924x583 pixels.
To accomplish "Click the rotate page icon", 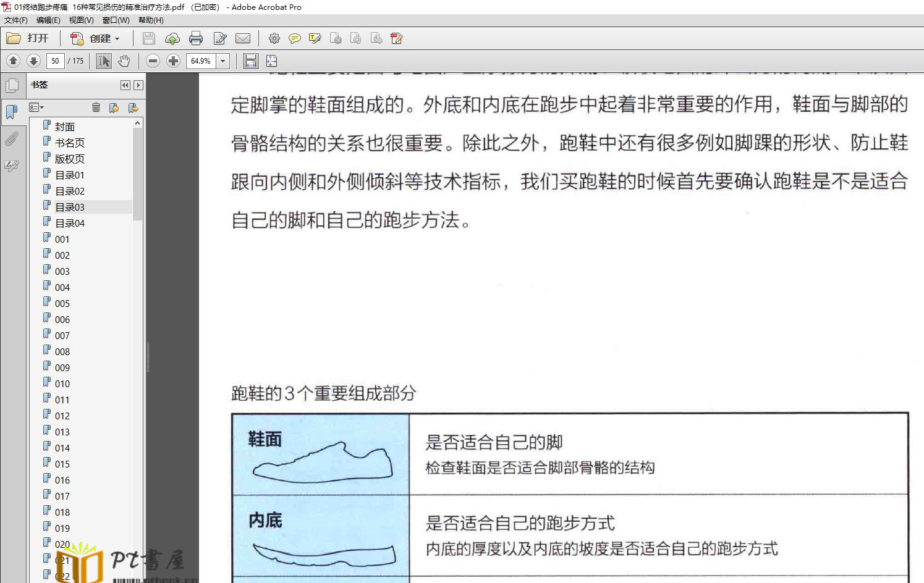I will [x=356, y=38].
